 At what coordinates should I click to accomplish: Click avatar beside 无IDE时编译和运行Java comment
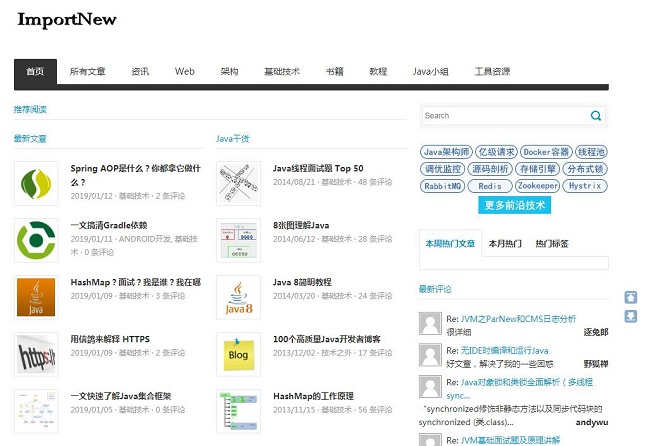(x=430, y=355)
